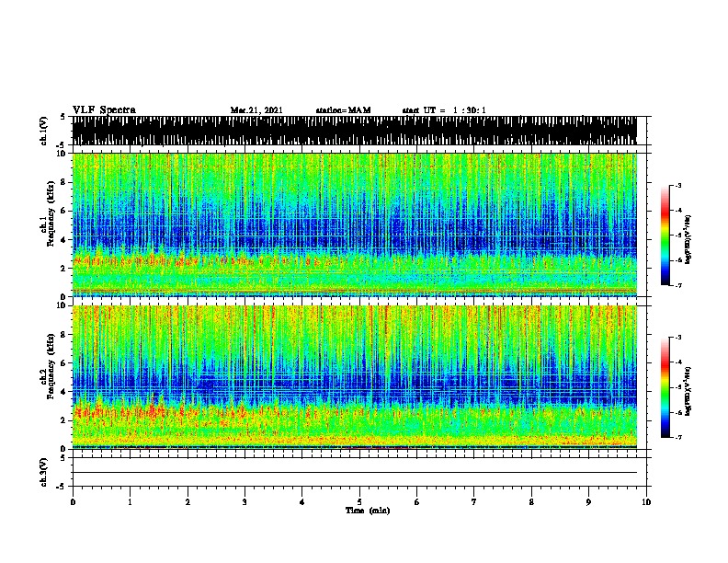Click the "VLF Spectra" plot title

[x=104, y=110]
